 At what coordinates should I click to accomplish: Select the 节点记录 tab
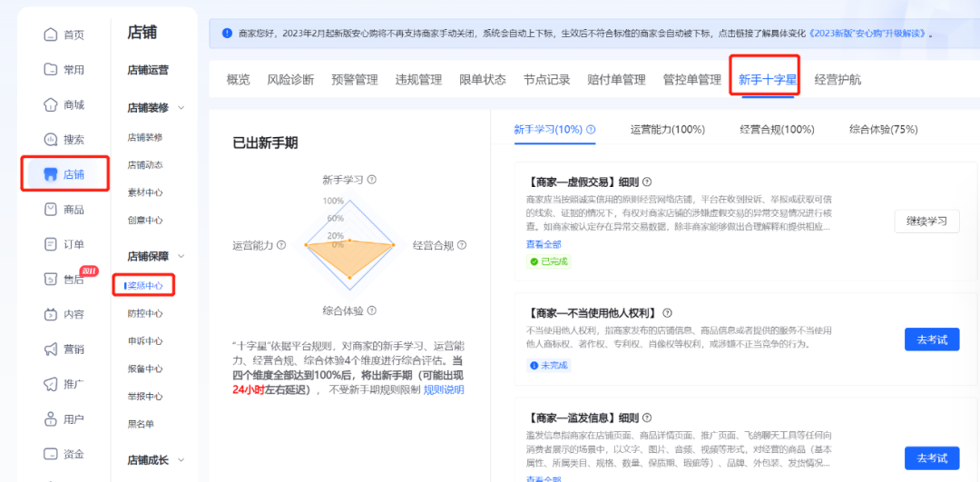tap(547, 79)
